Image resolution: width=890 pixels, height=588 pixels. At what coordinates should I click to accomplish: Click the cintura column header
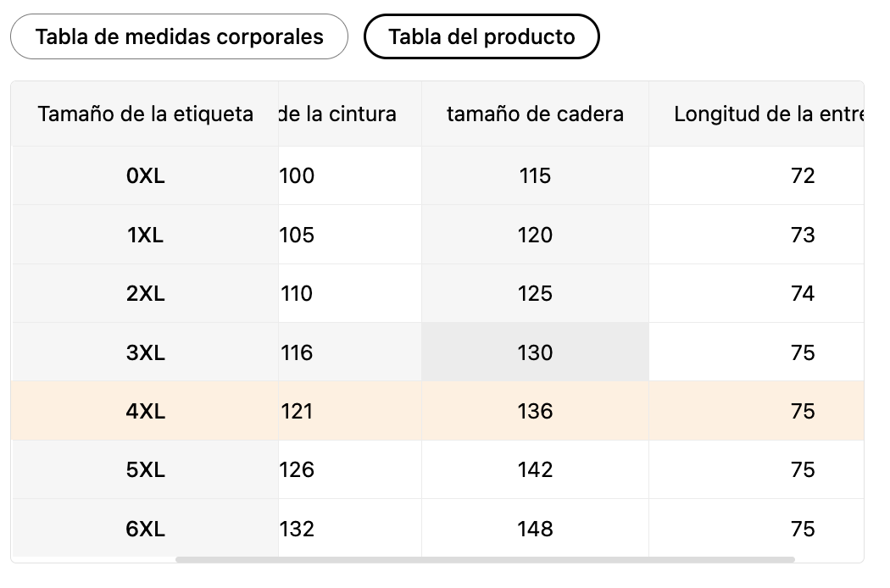[x=339, y=114]
